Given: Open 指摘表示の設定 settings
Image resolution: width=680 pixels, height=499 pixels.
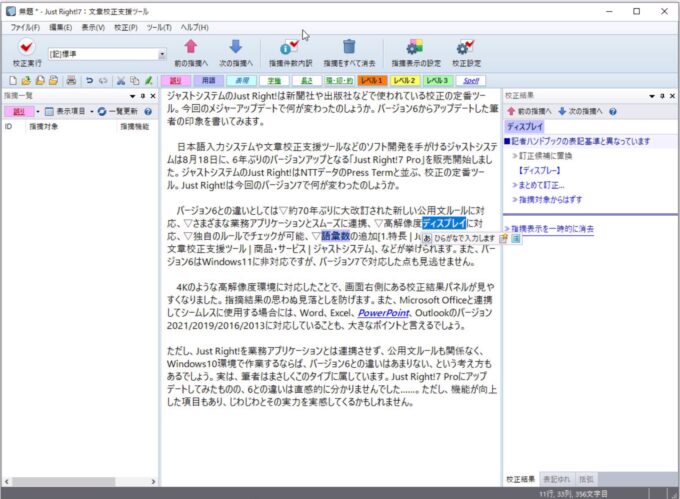Looking at the screenshot, I should [416, 53].
